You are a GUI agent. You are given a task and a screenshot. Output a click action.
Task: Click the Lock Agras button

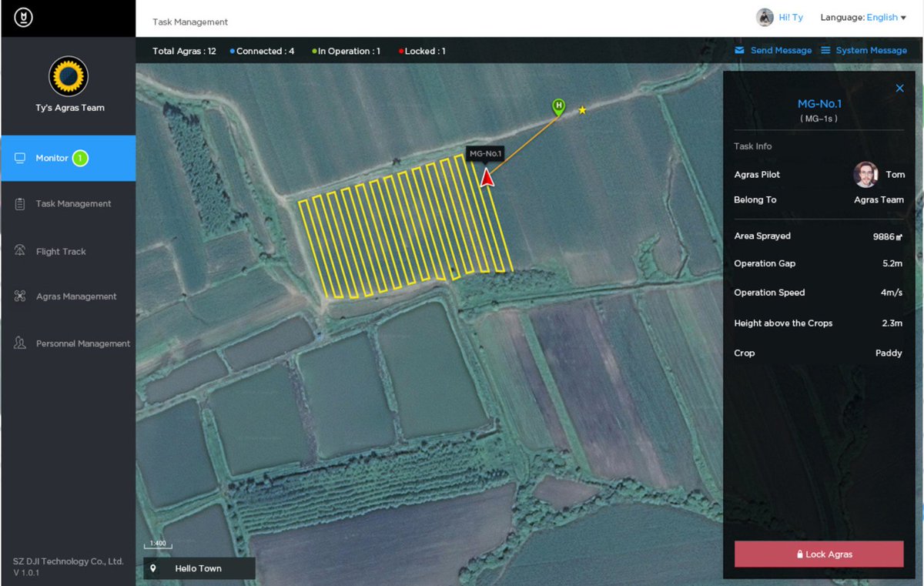click(x=819, y=554)
